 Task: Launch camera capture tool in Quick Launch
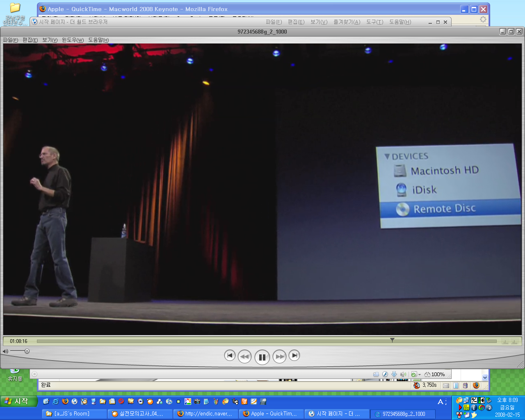(x=197, y=402)
